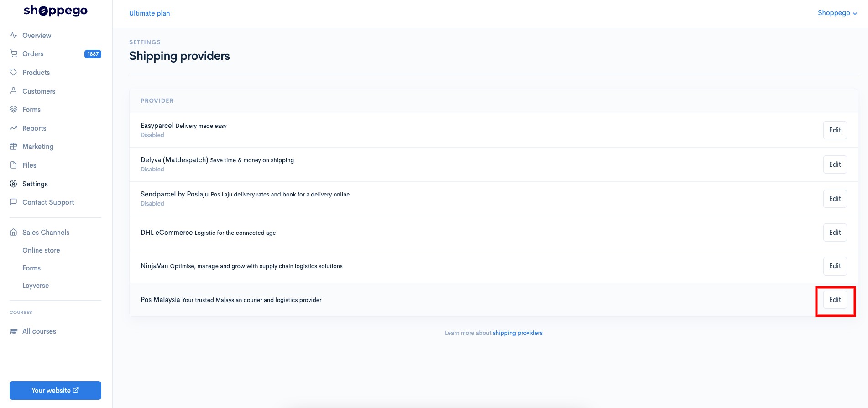Click the Overview pulse icon in sidebar

(x=14, y=35)
